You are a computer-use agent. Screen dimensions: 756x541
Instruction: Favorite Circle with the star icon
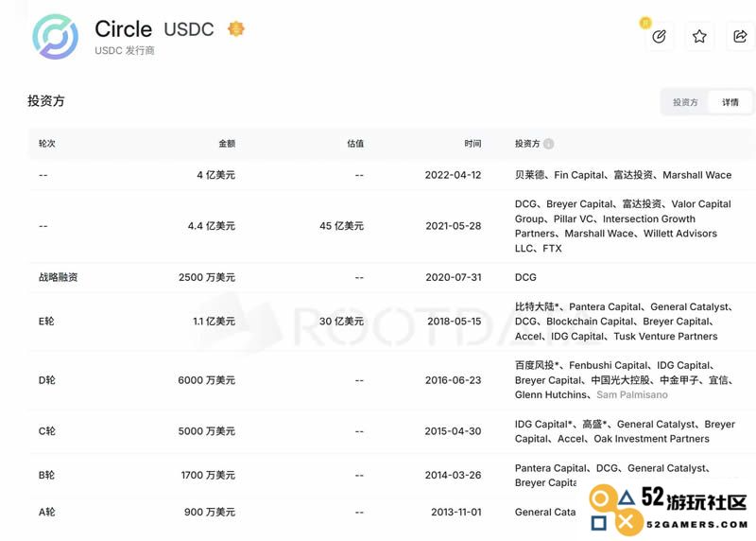[x=699, y=36]
